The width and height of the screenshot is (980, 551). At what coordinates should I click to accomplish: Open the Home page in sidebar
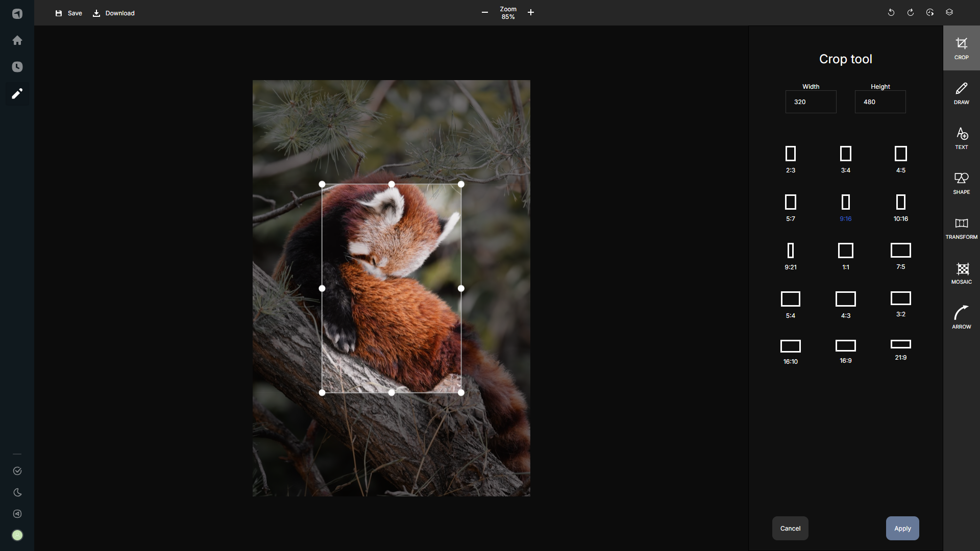(17, 40)
